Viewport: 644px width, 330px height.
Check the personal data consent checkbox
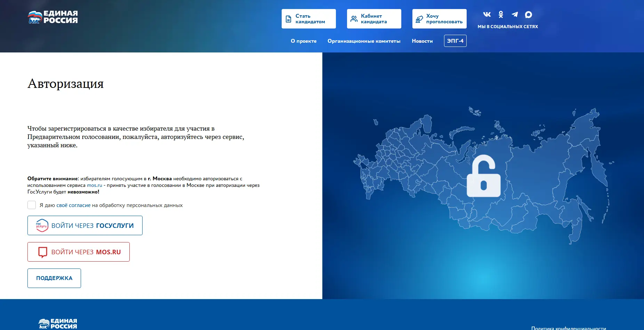32,205
